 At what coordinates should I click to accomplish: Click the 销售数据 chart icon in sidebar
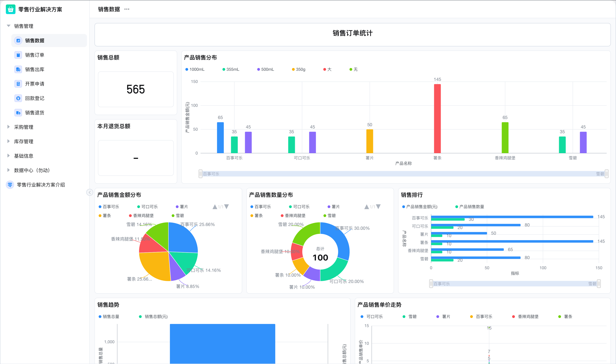pyautogui.click(x=18, y=41)
